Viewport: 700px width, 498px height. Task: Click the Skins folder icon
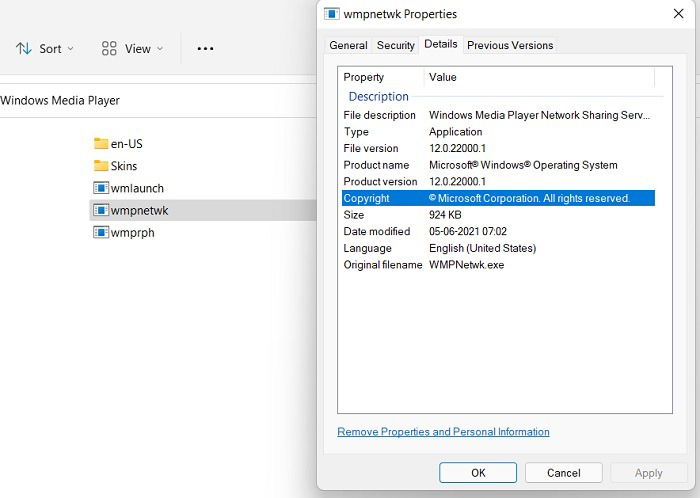[x=101, y=166]
